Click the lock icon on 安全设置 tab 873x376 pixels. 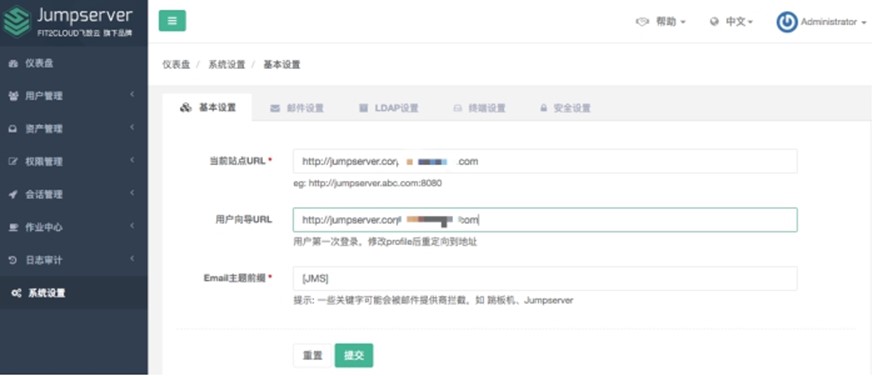543,108
